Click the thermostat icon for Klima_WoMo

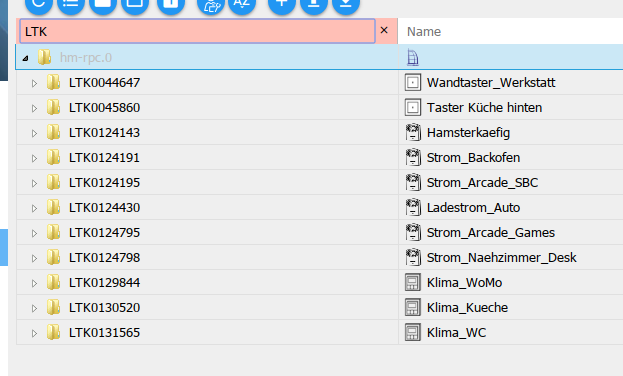[413, 283]
